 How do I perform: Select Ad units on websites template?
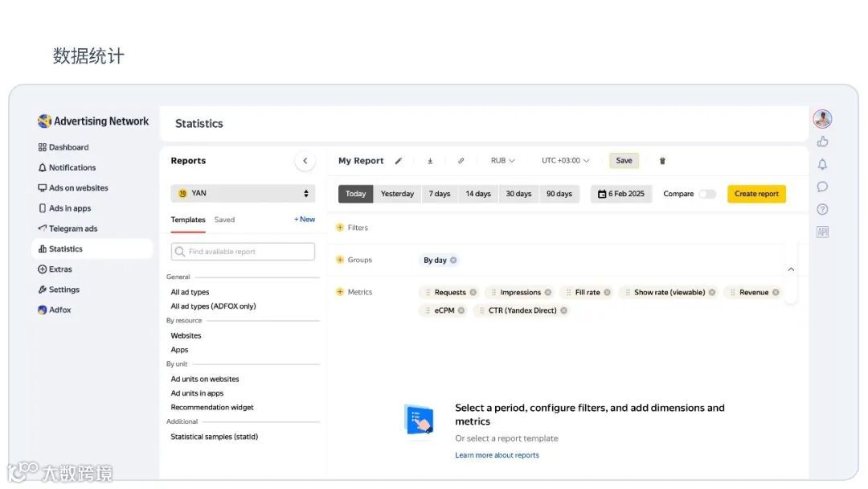tap(205, 380)
